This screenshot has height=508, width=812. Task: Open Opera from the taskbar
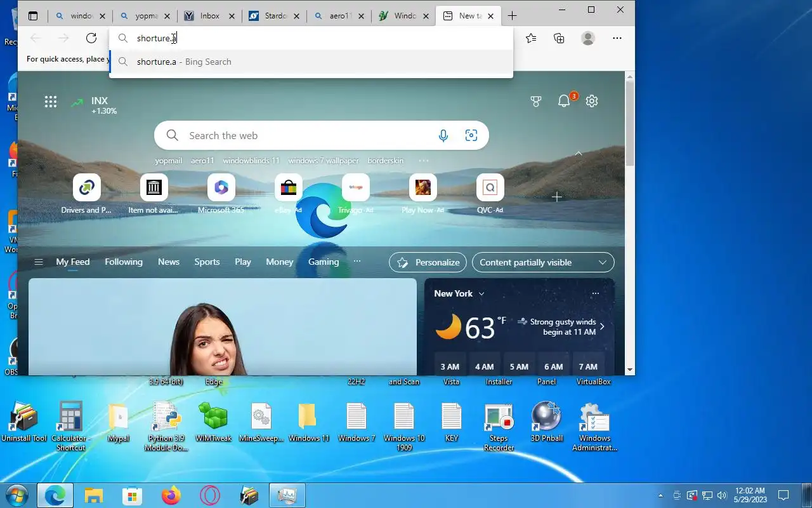pos(210,495)
